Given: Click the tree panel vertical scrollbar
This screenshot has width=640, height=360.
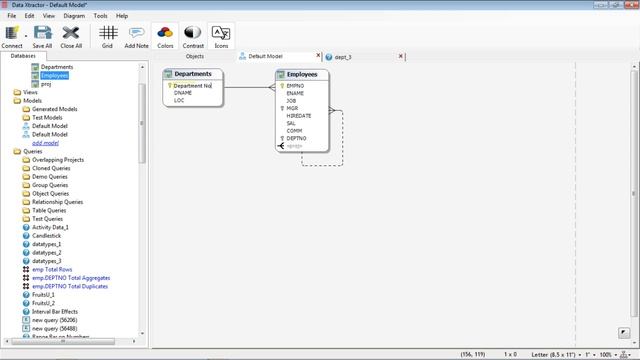Looking at the screenshot, I should 142,123.
